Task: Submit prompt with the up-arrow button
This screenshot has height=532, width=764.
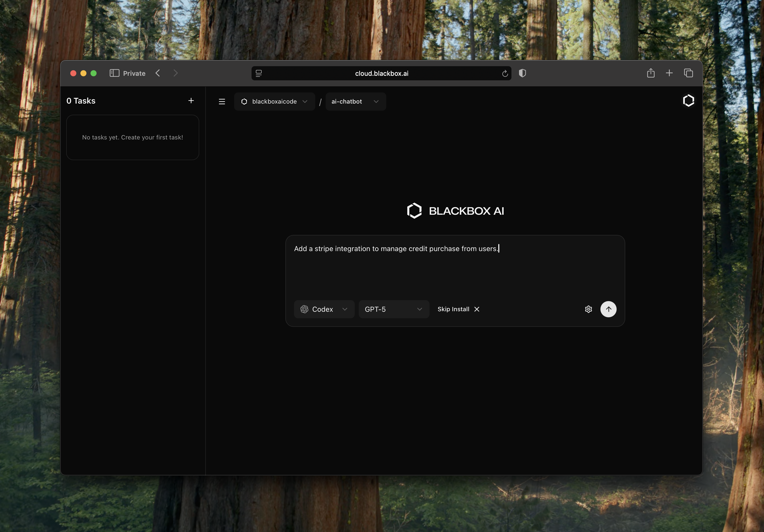Action: (608, 309)
